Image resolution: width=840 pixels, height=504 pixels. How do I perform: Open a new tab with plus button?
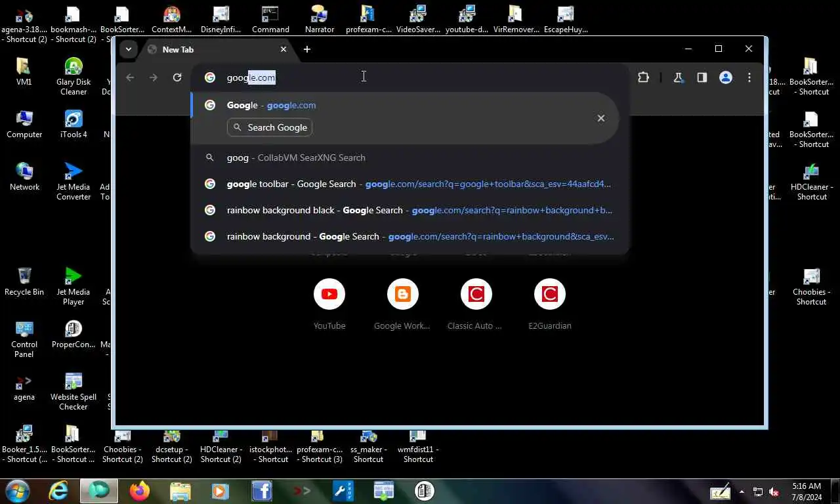pyautogui.click(x=306, y=49)
